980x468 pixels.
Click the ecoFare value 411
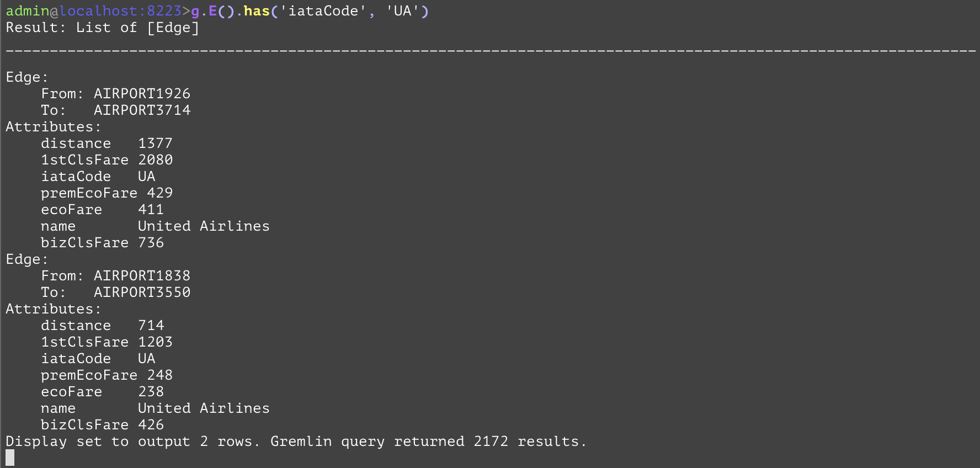point(151,210)
